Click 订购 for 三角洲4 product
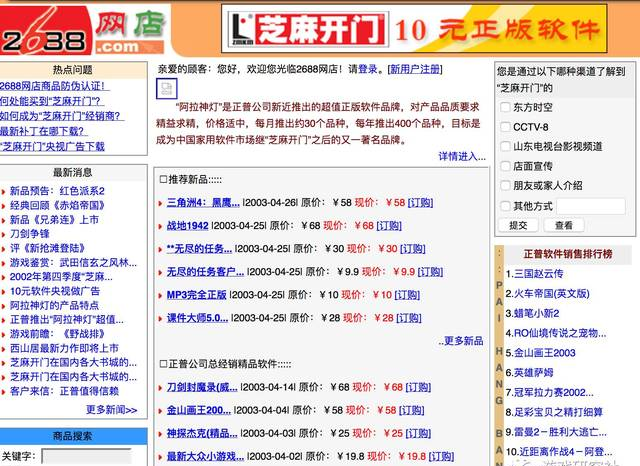 [x=420, y=202]
